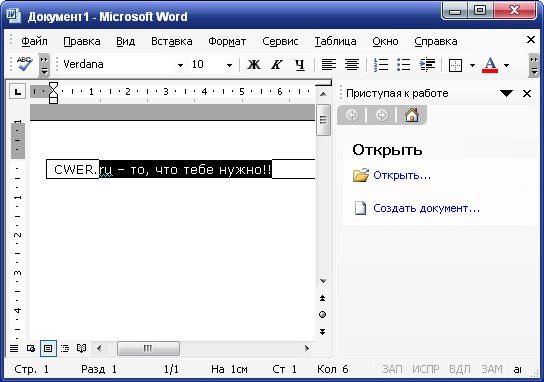Apply italic formatting with К button
Image resolution: width=544 pixels, height=382 pixels.
click(x=277, y=65)
